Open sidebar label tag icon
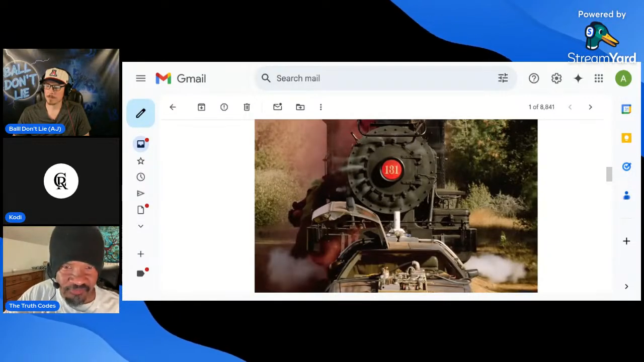The height and width of the screenshot is (362, 644). pyautogui.click(x=141, y=274)
